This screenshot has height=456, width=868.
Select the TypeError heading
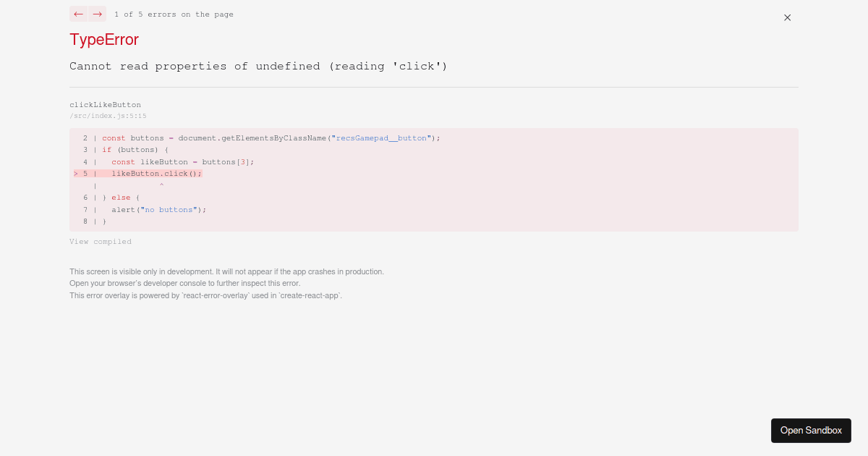103,40
